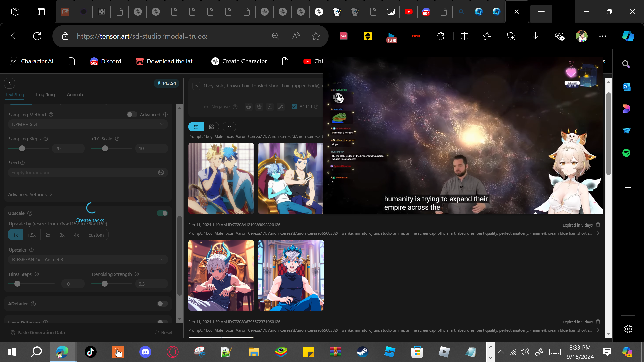Open Discord from the taskbar
The height and width of the screenshot is (362, 644).
145,352
